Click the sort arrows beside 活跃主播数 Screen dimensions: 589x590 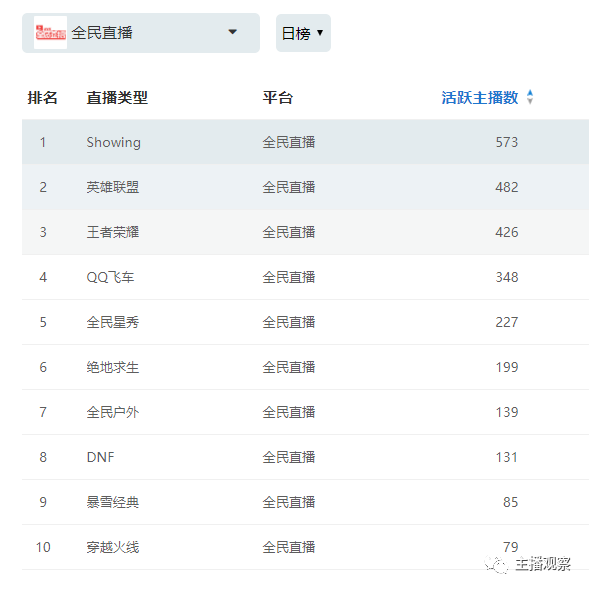[x=530, y=97]
